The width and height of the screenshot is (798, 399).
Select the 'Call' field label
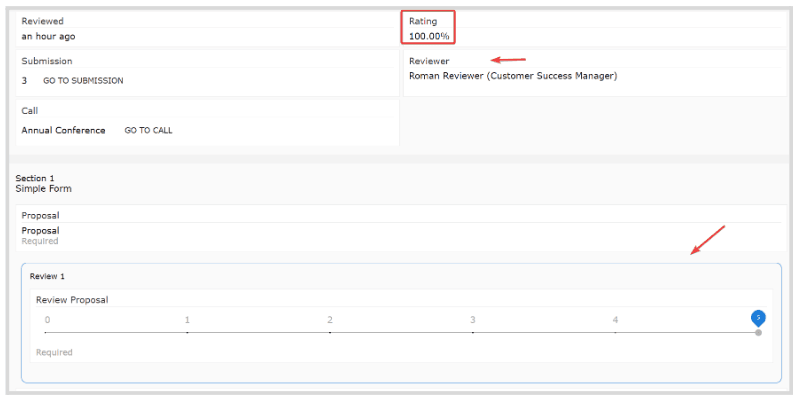pos(30,111)
